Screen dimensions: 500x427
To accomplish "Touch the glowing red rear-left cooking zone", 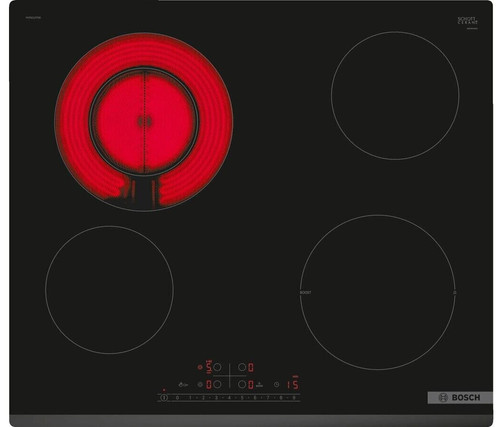I will [x=144, y=122].
